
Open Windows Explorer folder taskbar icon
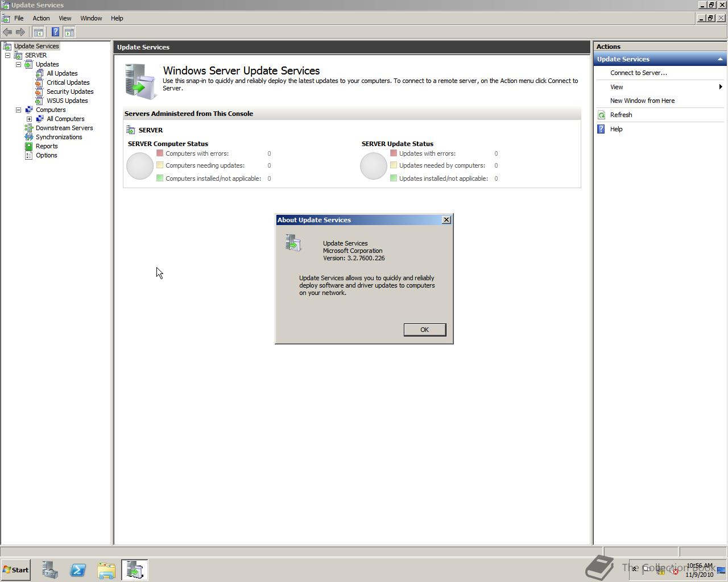[106, 570]
